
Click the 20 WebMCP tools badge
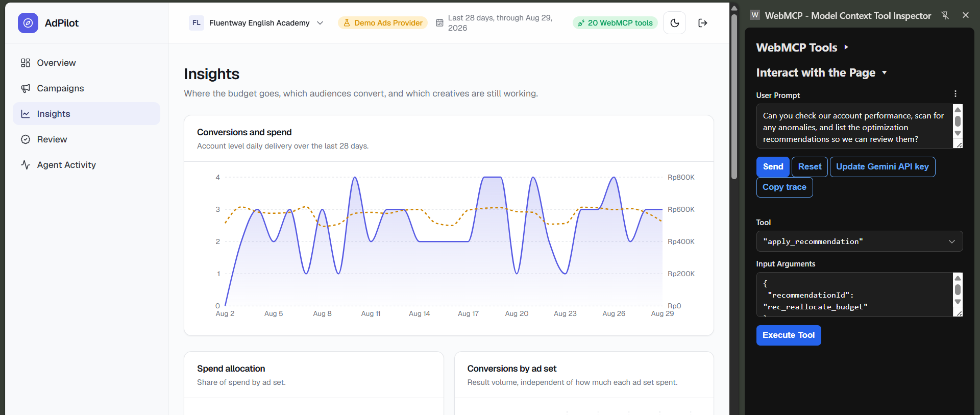(615, 23)
